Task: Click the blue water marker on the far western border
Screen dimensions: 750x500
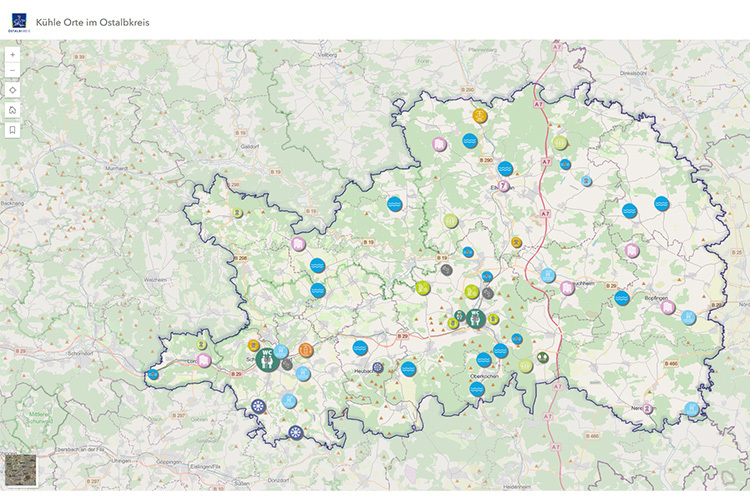Action: pyautogui.click(x=152, y=375)
